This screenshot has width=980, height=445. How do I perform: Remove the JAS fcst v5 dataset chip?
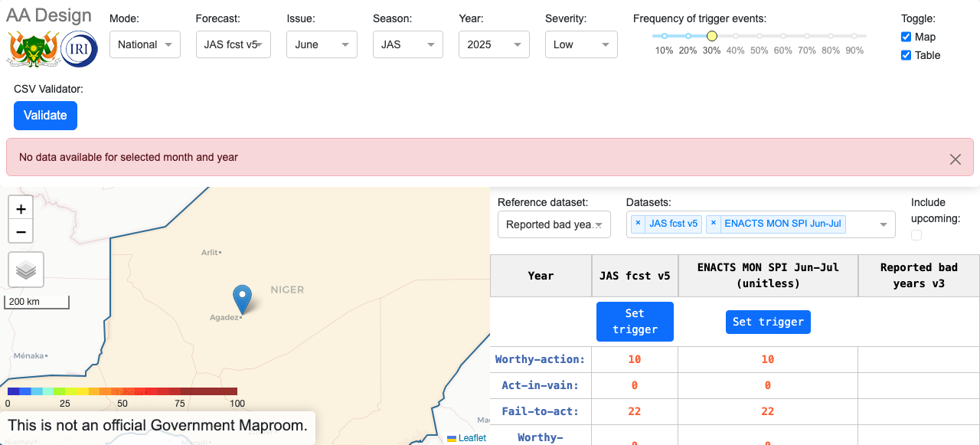point(638,224)
